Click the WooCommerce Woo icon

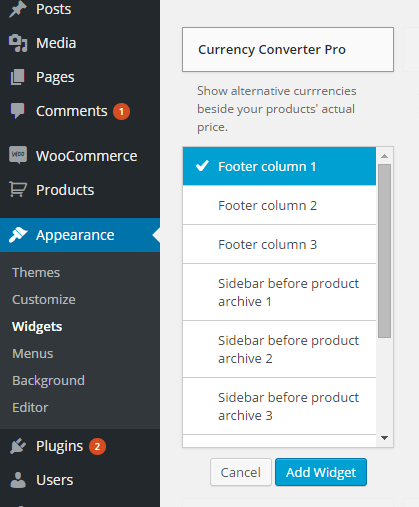(x=18, y=155)
